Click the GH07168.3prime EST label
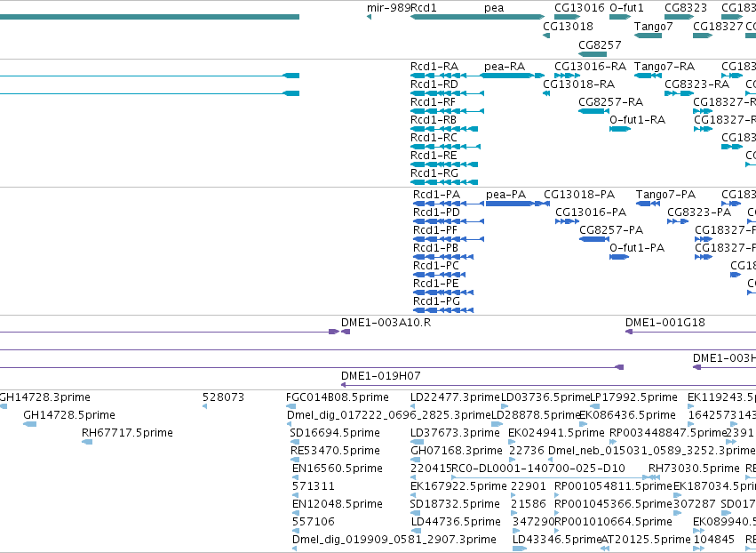756x553 pixels. 457,451
